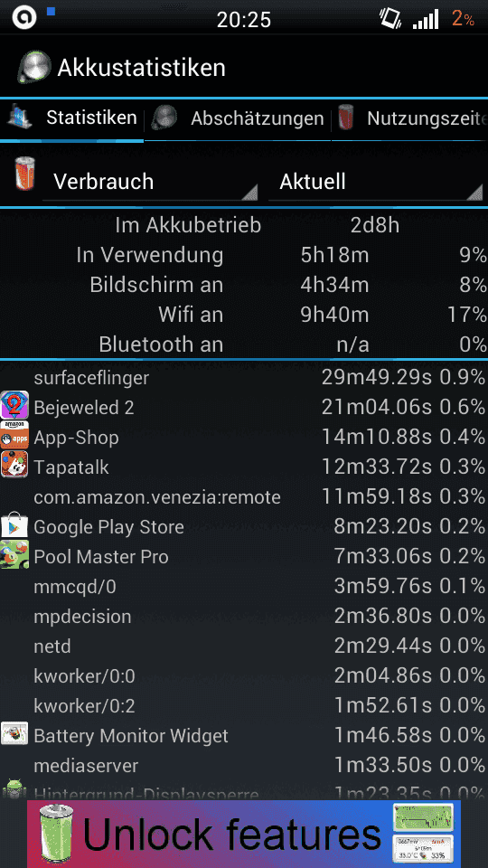Tap the graph widget thumbnail in banner
488x868 pixels.
[423, 817]
